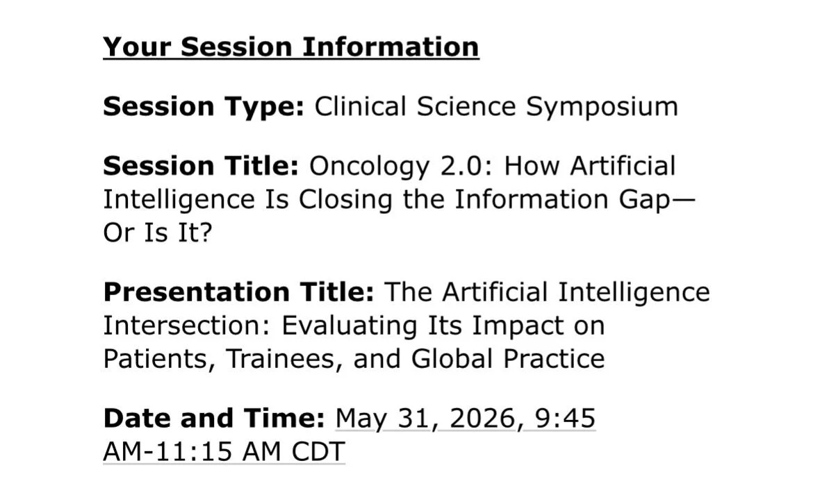Click the Session Title label
Image resolution: width=813 pixels, height=504 pixels.
200,167
